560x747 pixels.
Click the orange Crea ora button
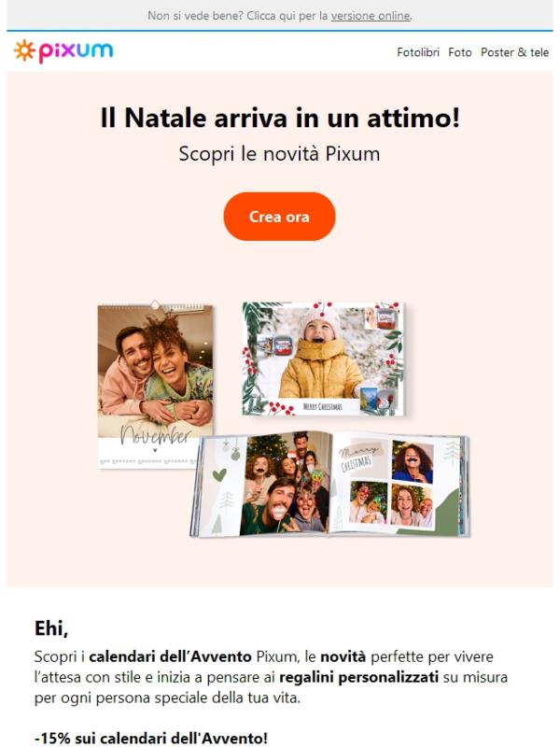[279, 217]
